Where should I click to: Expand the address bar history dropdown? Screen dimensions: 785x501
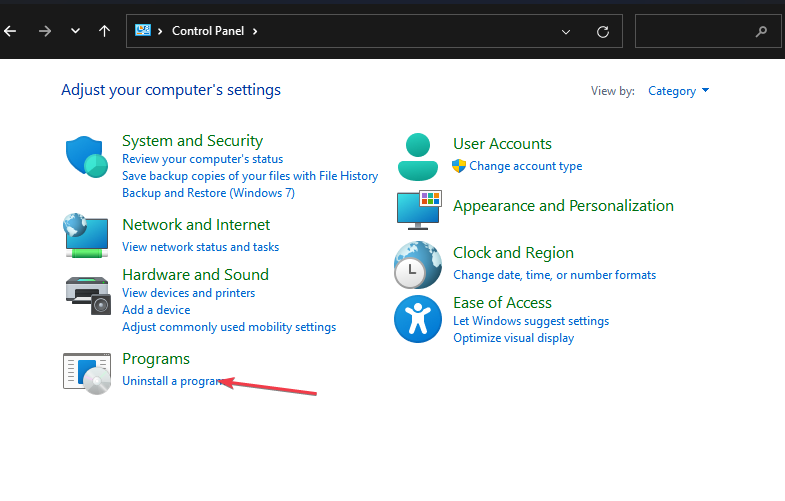pos(567,31)
